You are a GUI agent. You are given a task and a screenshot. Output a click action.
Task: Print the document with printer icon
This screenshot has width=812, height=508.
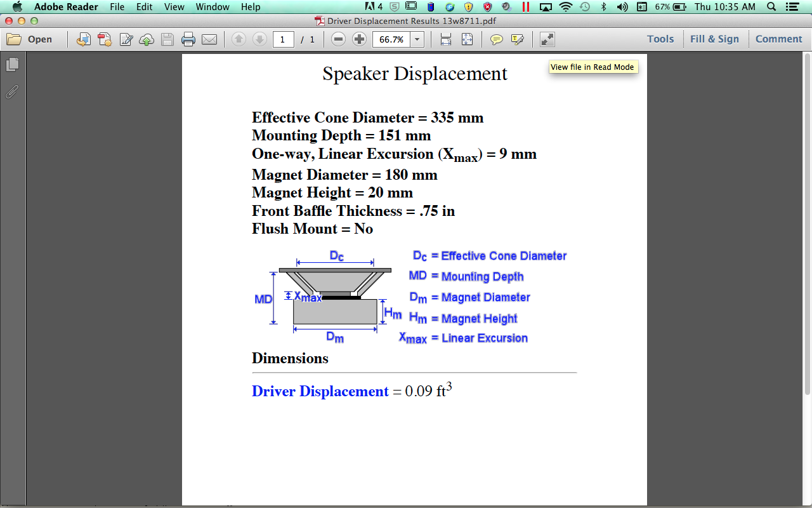(188, 39)
